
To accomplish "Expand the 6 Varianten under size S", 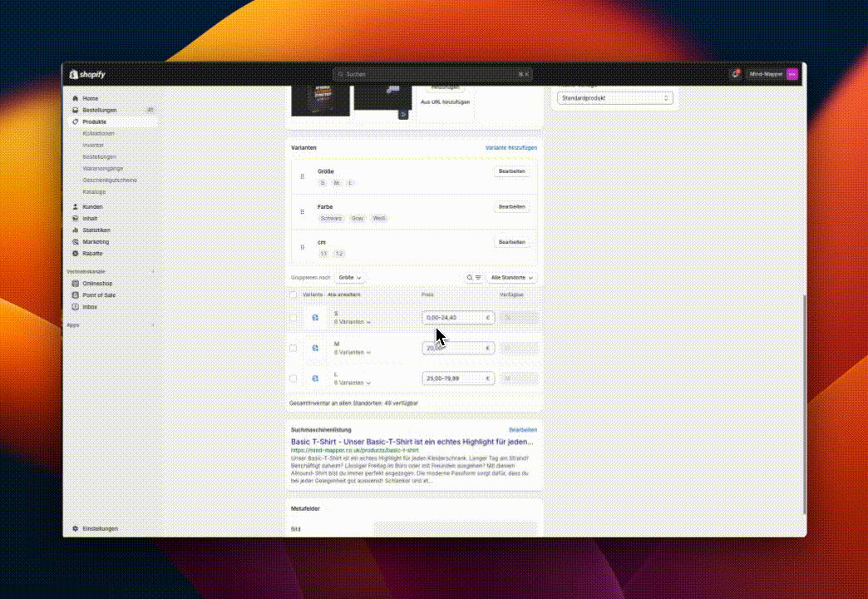I will coord(352,322).
